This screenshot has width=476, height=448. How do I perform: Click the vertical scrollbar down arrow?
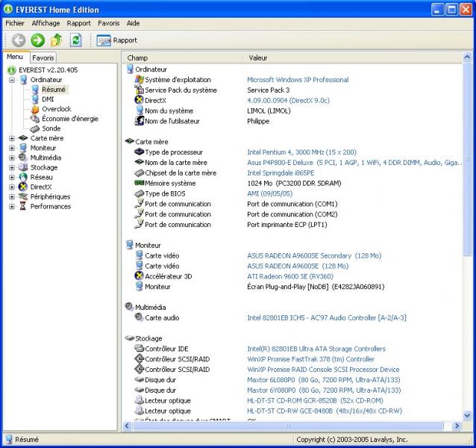click(x=468, y=415)
